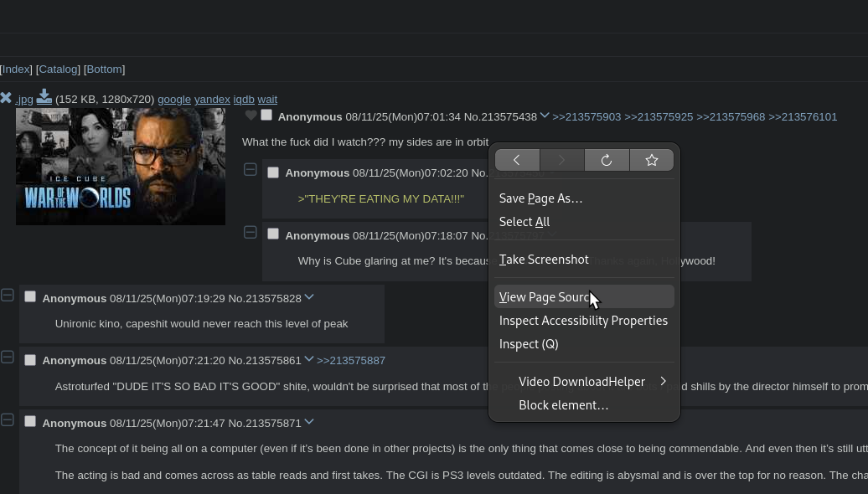Image resolution: width=868 pixels, height=494 pixels.
Task: Hide post No.213575871
Action: pos(8,419)
